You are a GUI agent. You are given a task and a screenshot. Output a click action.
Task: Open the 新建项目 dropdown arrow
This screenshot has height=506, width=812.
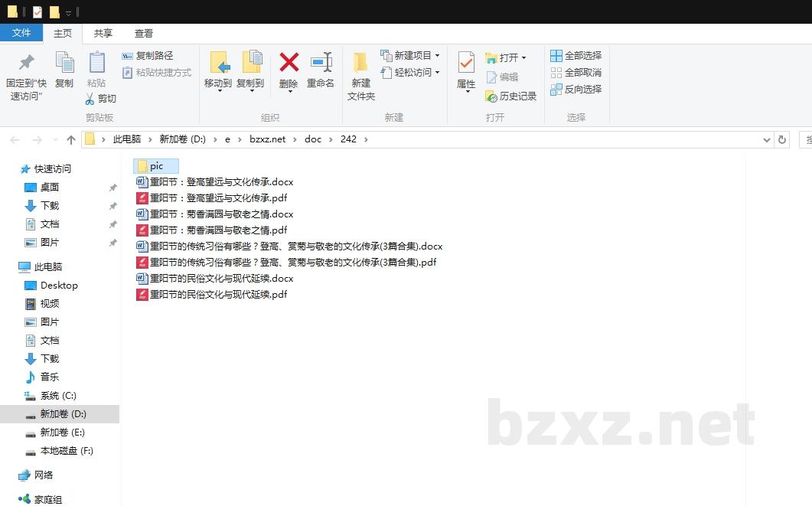pos(438,55)
